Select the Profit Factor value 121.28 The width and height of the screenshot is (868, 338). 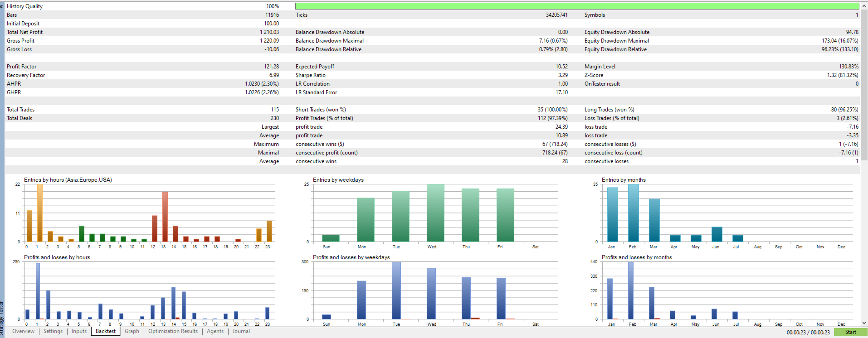click(x=272, y=67)
